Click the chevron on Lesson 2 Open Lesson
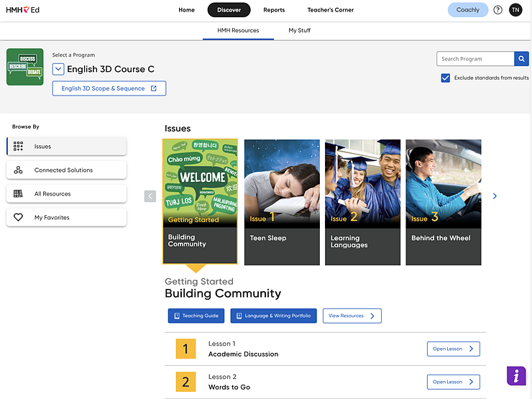The image size is (532, 399). [471, 382]
